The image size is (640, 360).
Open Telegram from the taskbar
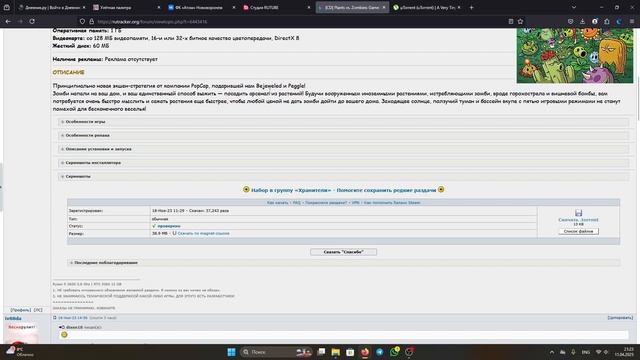pos(379,352)
